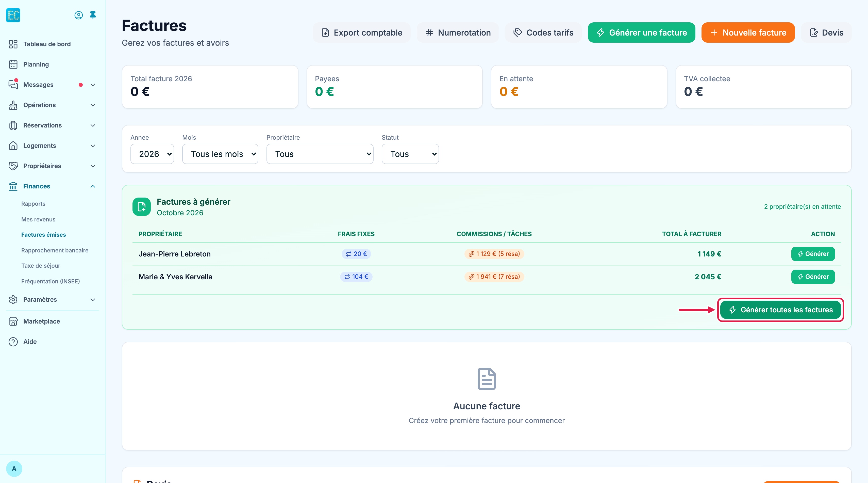
Task: Open the Devis button in header
Action: tap(826, 33)
